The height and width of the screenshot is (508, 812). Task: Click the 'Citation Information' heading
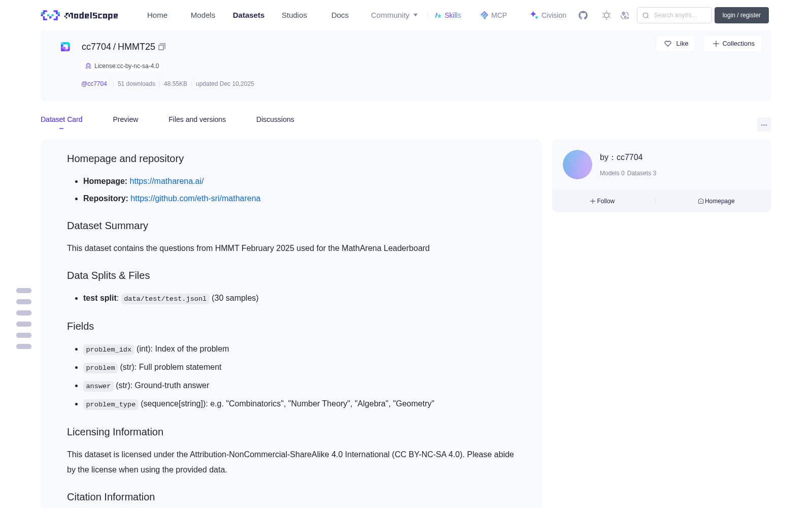111,497
